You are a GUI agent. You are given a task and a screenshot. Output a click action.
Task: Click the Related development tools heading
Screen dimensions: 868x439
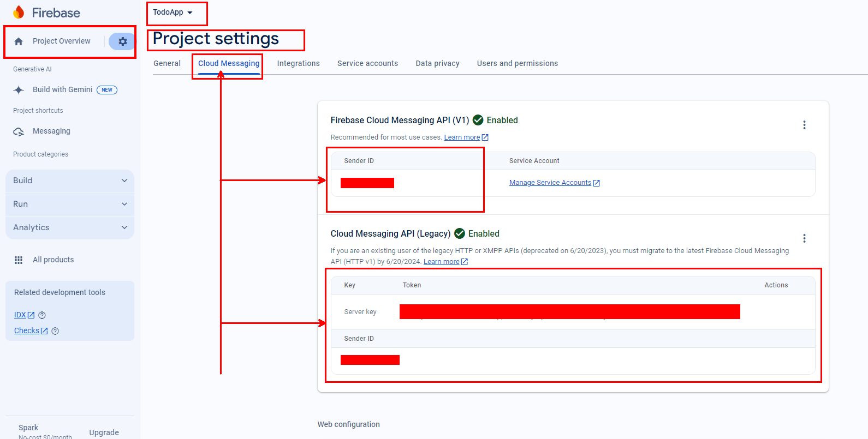coord(60,292)
